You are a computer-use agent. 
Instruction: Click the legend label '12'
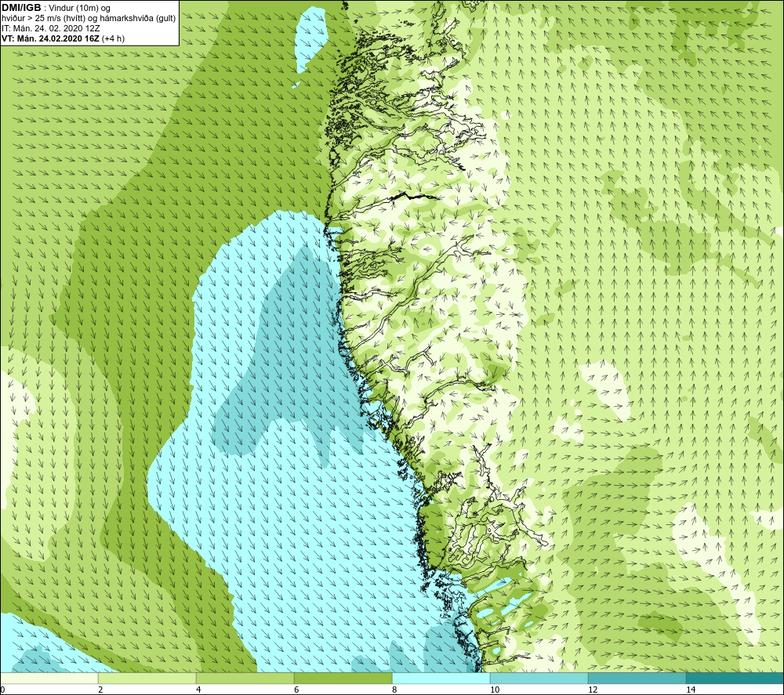click(x=593, y=690)
